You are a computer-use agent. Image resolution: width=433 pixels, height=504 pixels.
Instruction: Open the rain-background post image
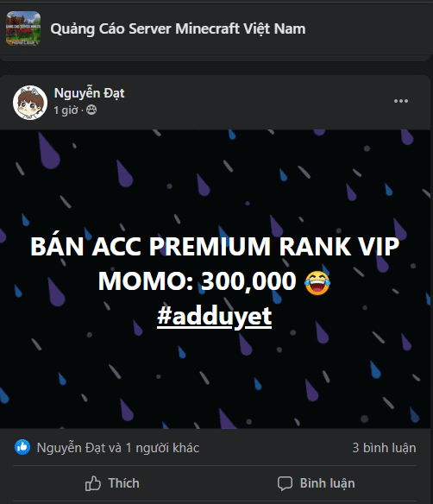[x=215, y=279]
